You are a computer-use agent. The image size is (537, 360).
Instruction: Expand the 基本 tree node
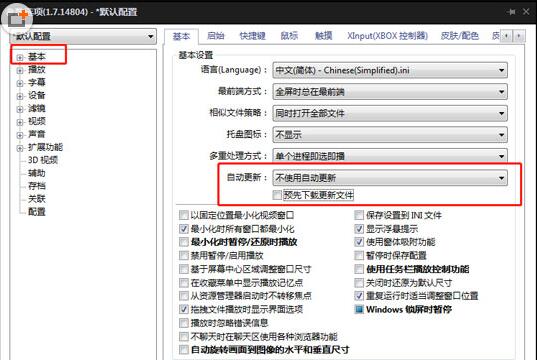tap(20, 57)
